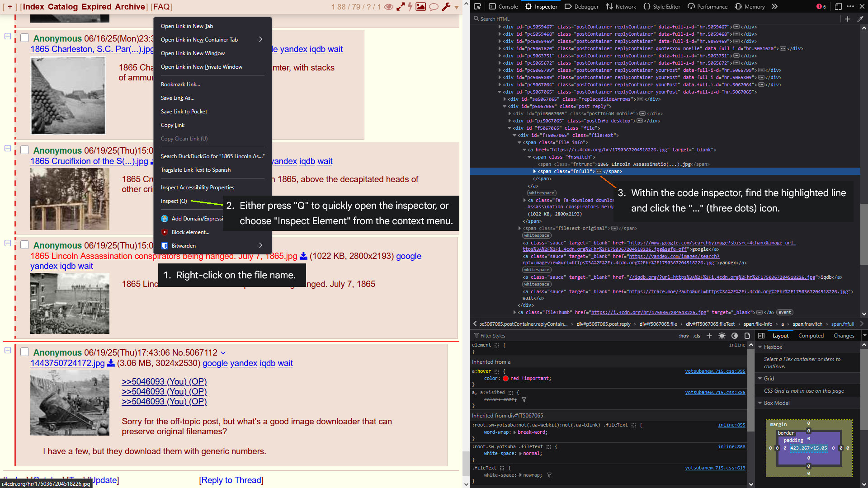Click the add new node plus icon
Screen dimensions: 868x488
click(x=848, y=19)
